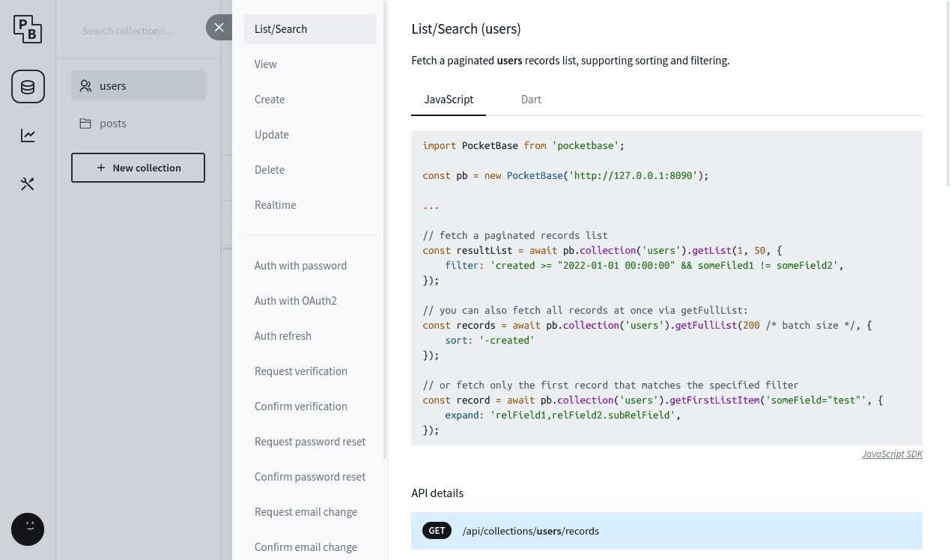
Task: Open the Confirm verification section
Action: click(x=310, y=407)
